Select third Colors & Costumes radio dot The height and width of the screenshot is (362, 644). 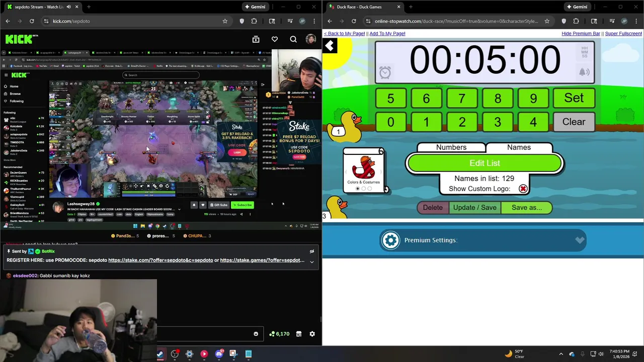click(x=370, y=189)
